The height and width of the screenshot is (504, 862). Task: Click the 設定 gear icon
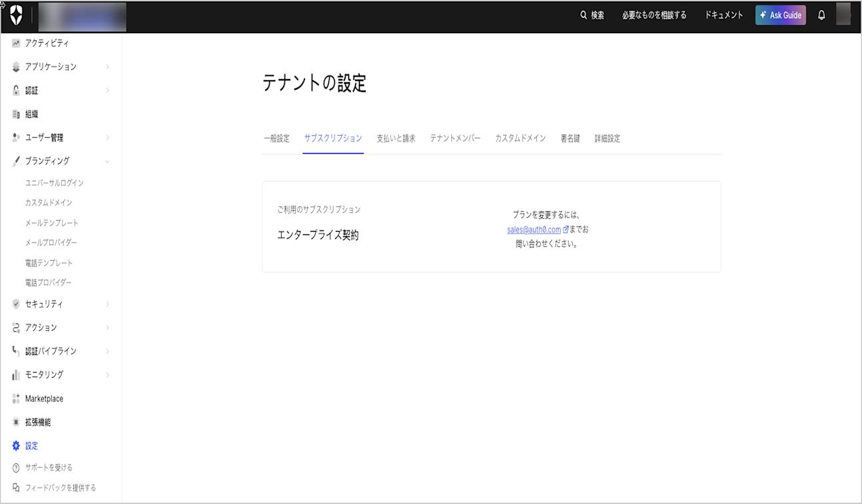click(15, 445)
